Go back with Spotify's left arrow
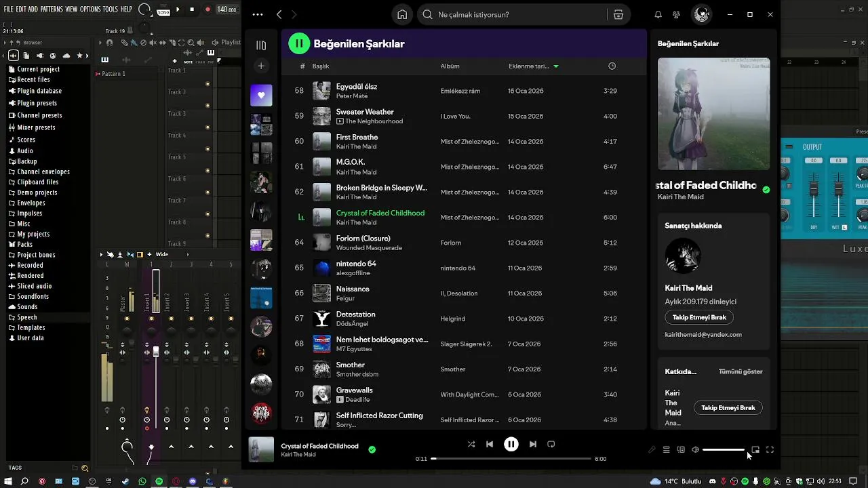Screen dimensions: 868x488 click(279, 14)
